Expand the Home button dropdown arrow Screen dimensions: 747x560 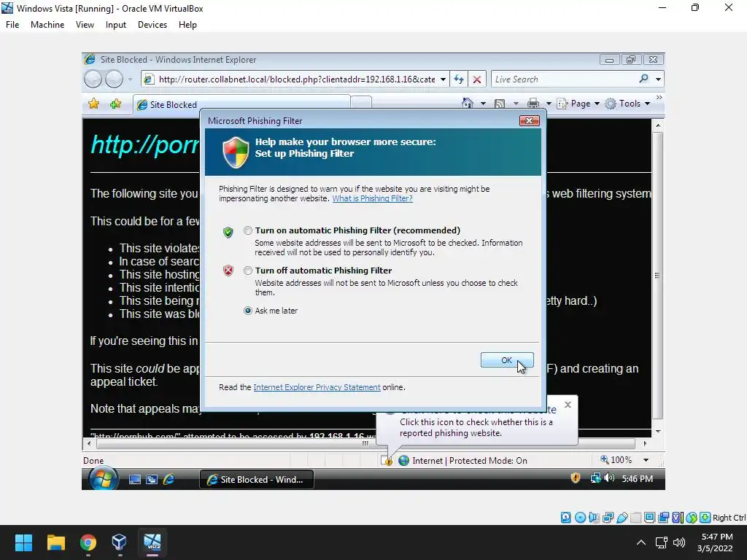483,104
